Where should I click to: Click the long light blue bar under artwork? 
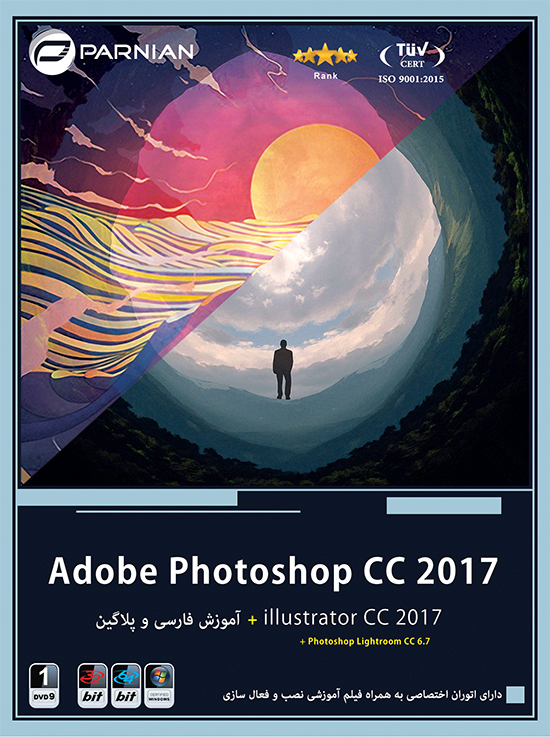pyautogui.click(x=127, y=498)
